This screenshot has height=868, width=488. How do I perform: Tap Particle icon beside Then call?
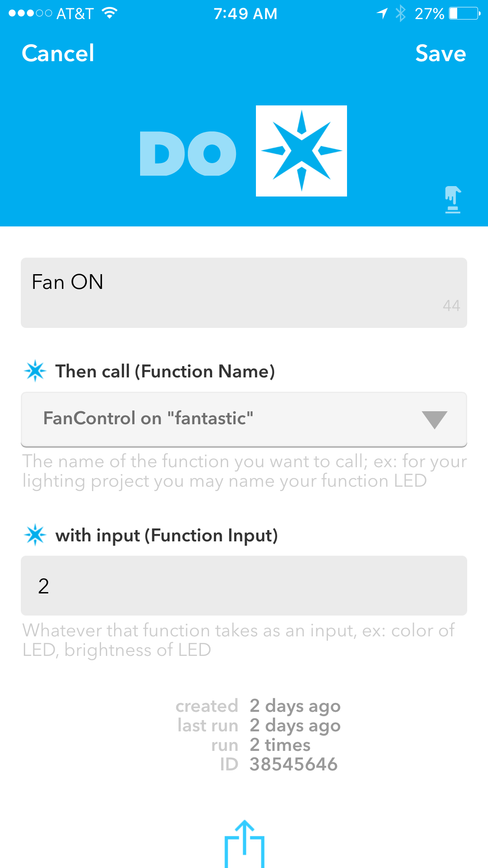[35, 371]
